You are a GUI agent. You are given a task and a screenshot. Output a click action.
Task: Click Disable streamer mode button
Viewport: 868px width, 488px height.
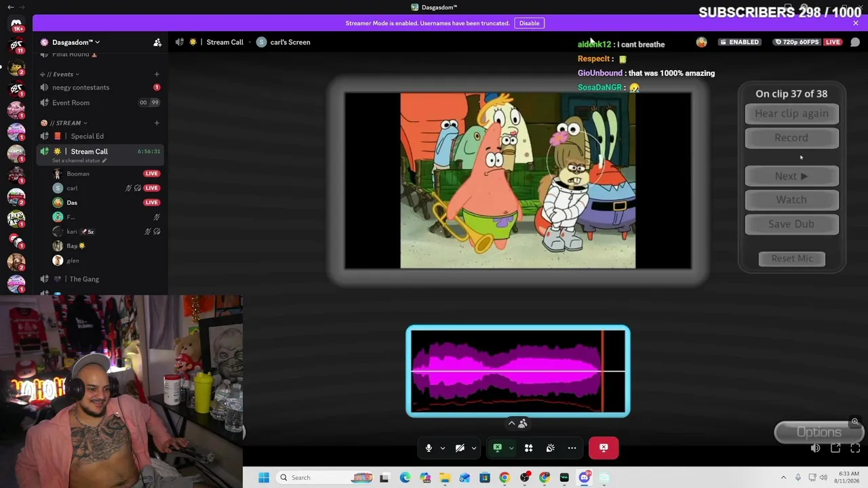[x=529, y=23]
